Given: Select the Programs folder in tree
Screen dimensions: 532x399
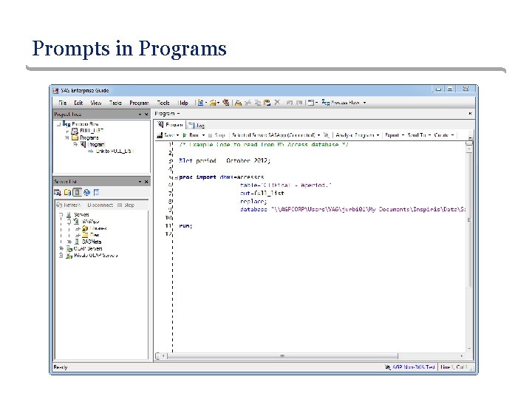Looking at the screenshot, I should click(89, 137).
